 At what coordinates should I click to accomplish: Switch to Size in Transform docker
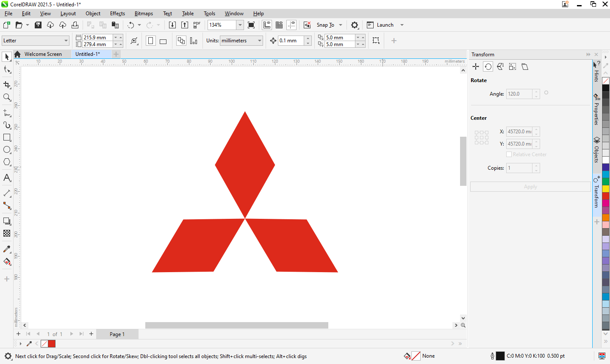click(x=513, y=66)
